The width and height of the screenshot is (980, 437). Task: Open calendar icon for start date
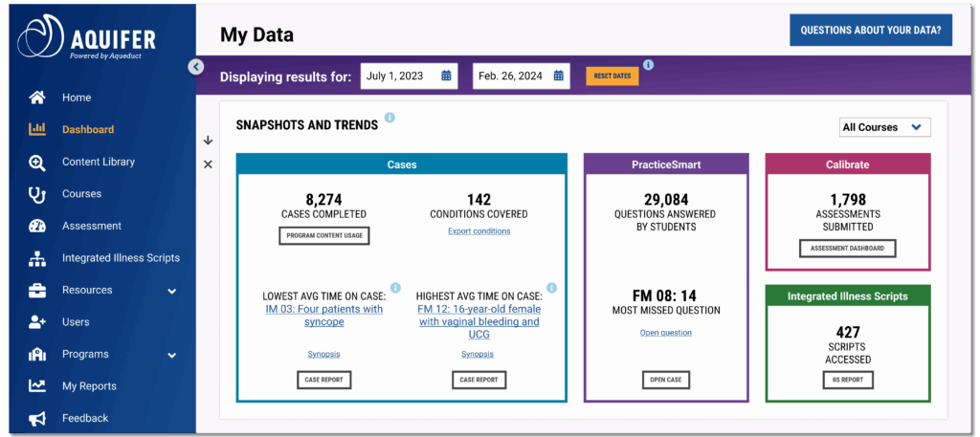[x=446, y=76]
